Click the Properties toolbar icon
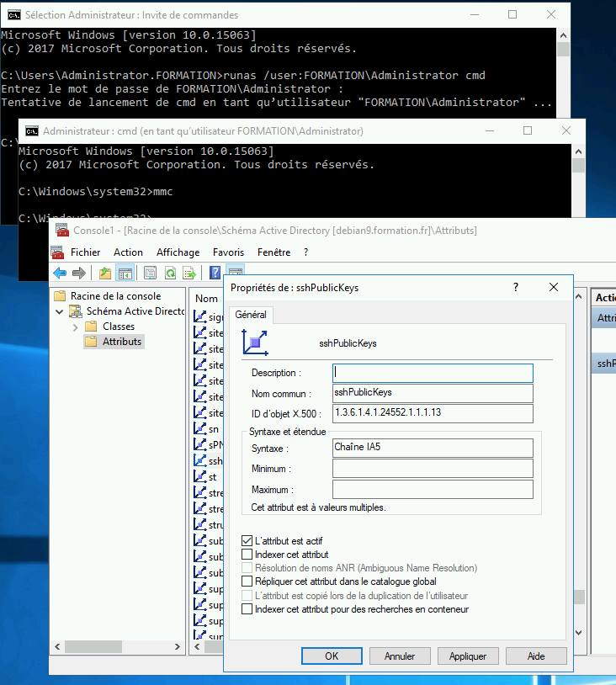 coord(150,273)
